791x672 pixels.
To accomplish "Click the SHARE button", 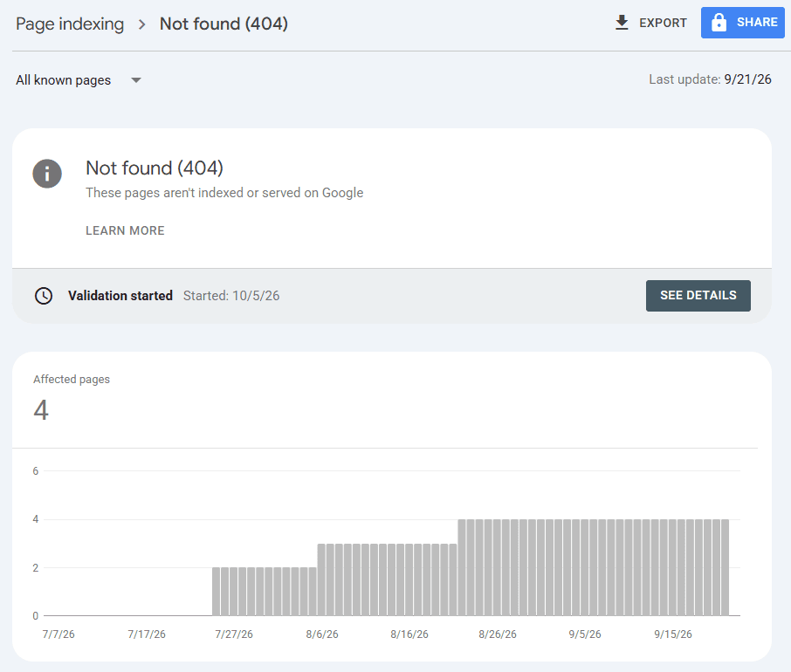I will click(x=743, y=23).
